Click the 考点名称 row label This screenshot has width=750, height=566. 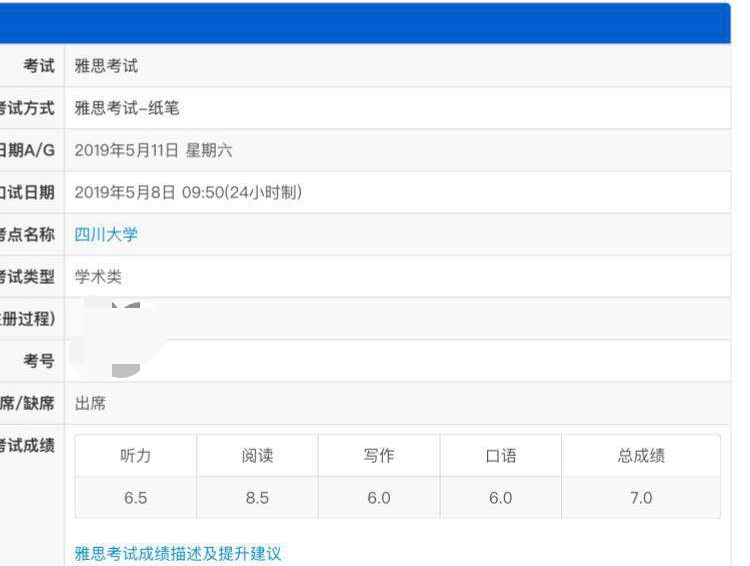[28, 235]
